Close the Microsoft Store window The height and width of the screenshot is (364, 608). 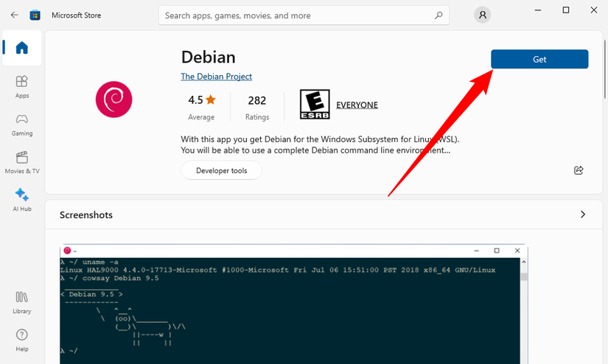594,10
